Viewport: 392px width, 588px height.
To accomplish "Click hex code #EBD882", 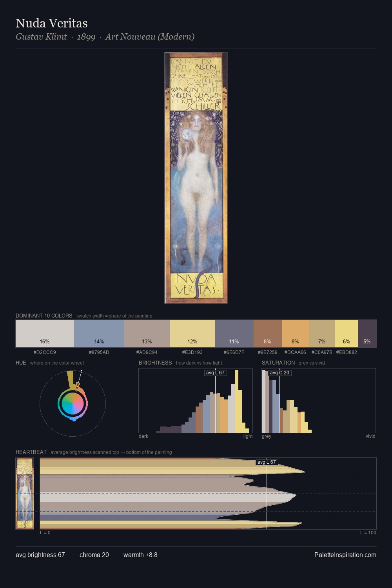I will click(x=347, y=352).
